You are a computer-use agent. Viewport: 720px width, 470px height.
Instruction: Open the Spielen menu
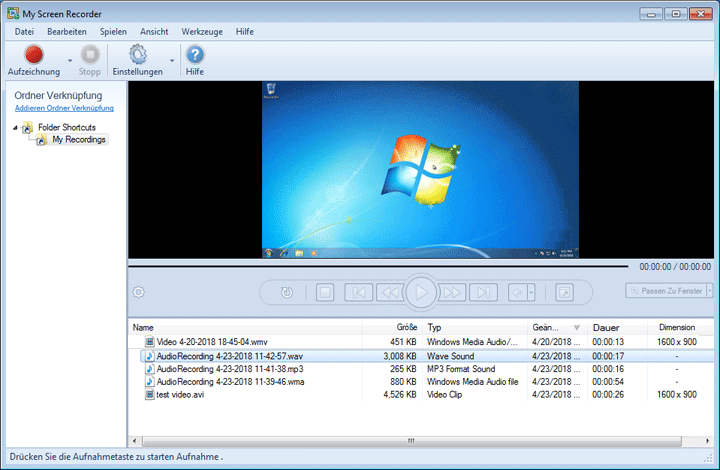(113, 32)
